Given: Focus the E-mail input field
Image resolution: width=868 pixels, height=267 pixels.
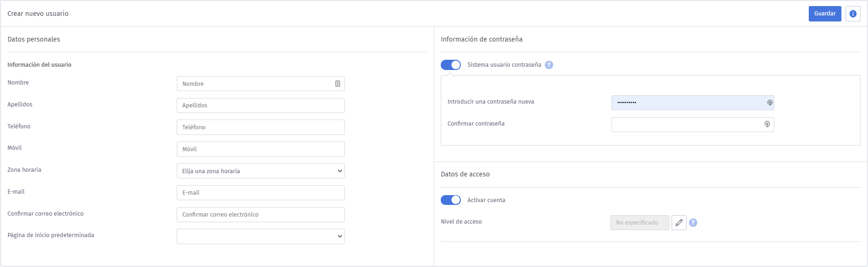Looking at the screenshot, I should coord(261,193).
